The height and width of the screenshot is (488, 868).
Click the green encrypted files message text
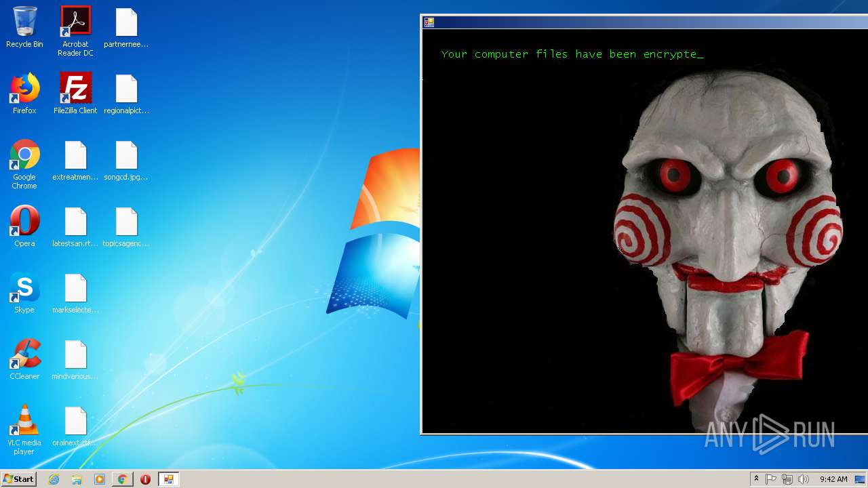pyautogui.click(x=572, y=54)
